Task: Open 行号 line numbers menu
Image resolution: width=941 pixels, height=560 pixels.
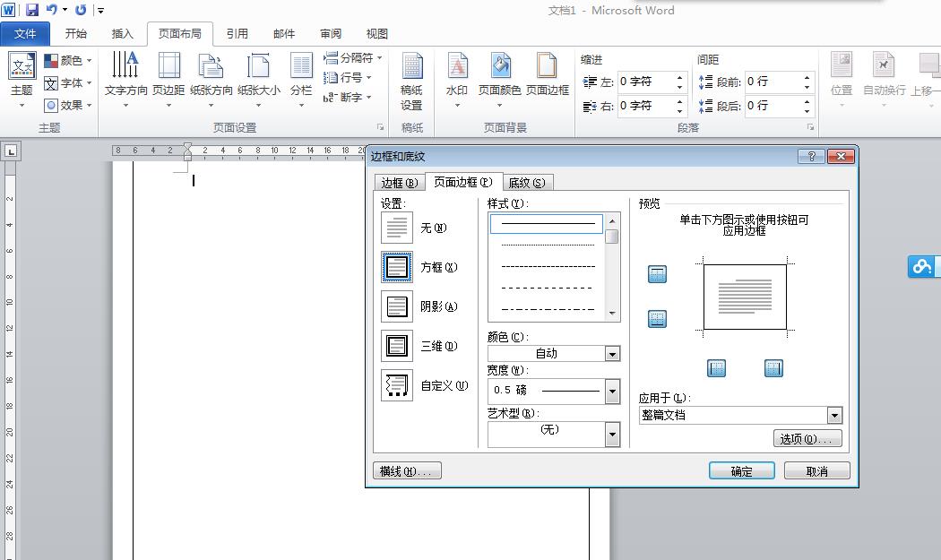Action: (347, 77)
